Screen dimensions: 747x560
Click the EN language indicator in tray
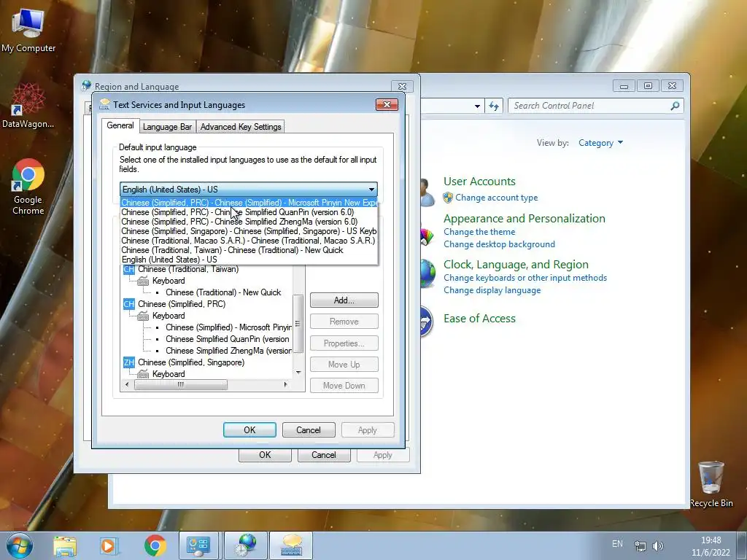[617, 544]
